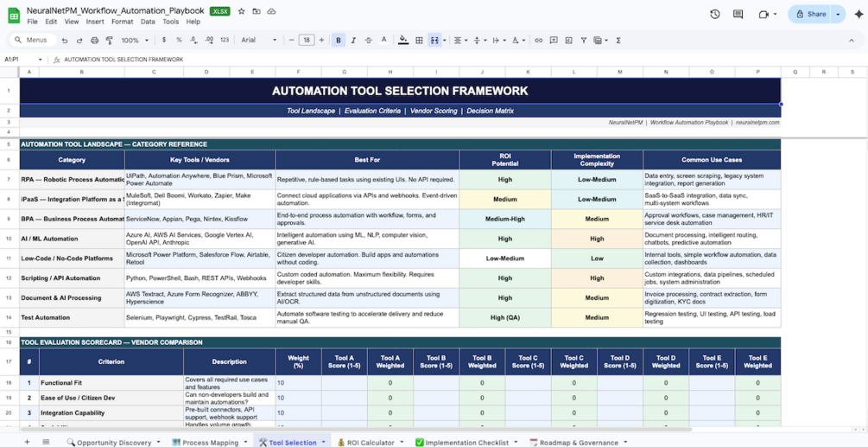Screen dimensions: 868x447
Task: Open text wrapping dropdown
Action: 498,41
